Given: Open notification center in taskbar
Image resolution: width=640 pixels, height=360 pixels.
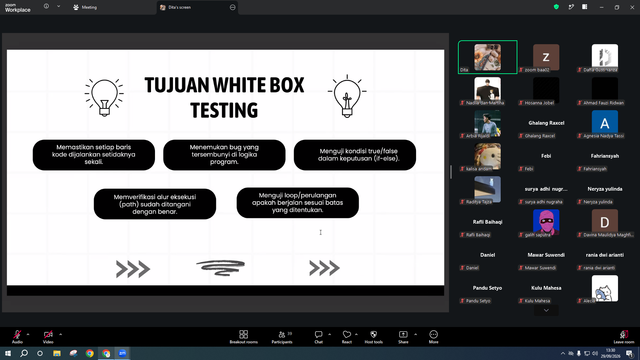Looking at the screenshot, I should tap(630, 353).
